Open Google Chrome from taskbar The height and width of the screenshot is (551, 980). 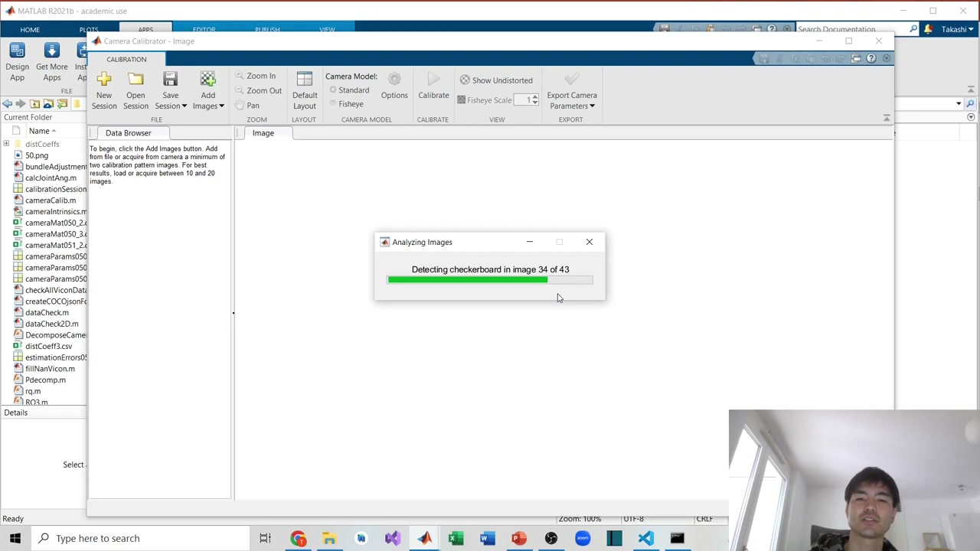tap(298, 538)
